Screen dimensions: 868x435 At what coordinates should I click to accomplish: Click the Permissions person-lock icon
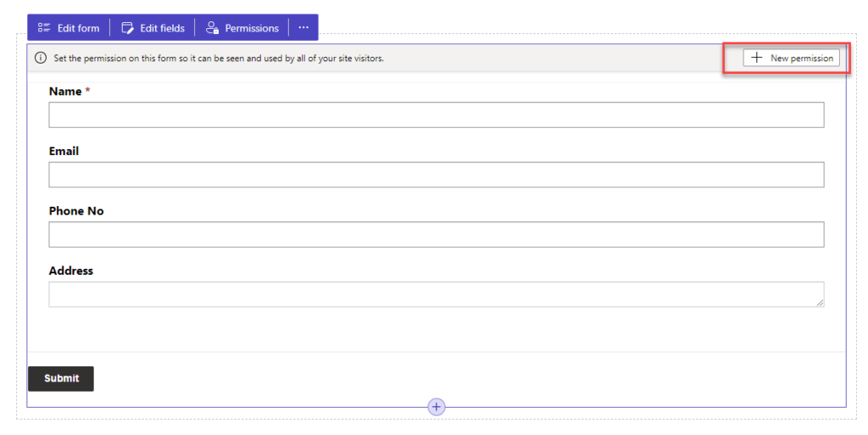pos(213,28)
